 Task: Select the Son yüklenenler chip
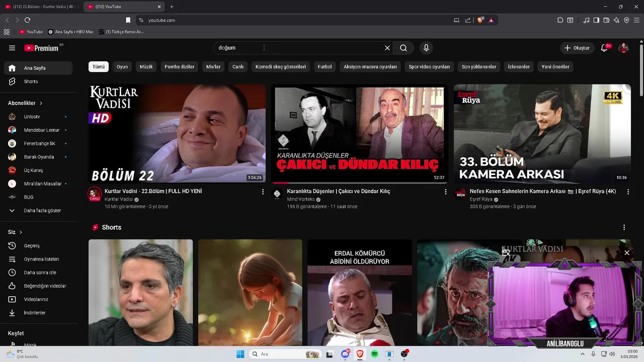click(x=479, y=66)
